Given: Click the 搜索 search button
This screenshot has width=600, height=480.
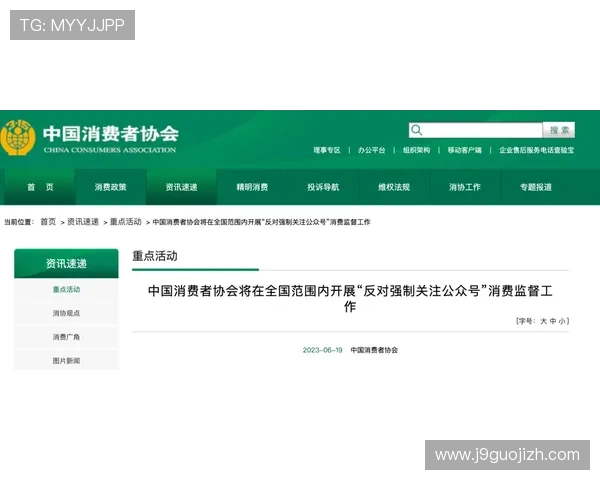Looking at the screenshot, I should click(x=559, y=130).
